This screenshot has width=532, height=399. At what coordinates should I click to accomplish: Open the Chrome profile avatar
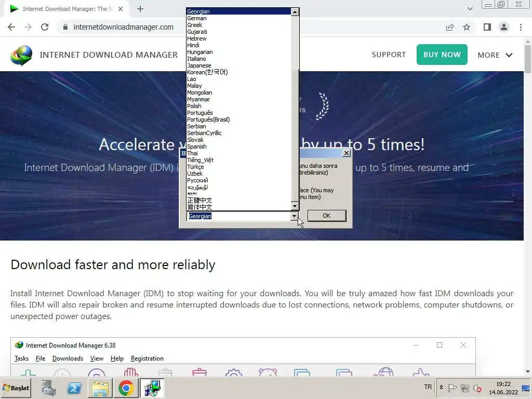tap(504, 27)
